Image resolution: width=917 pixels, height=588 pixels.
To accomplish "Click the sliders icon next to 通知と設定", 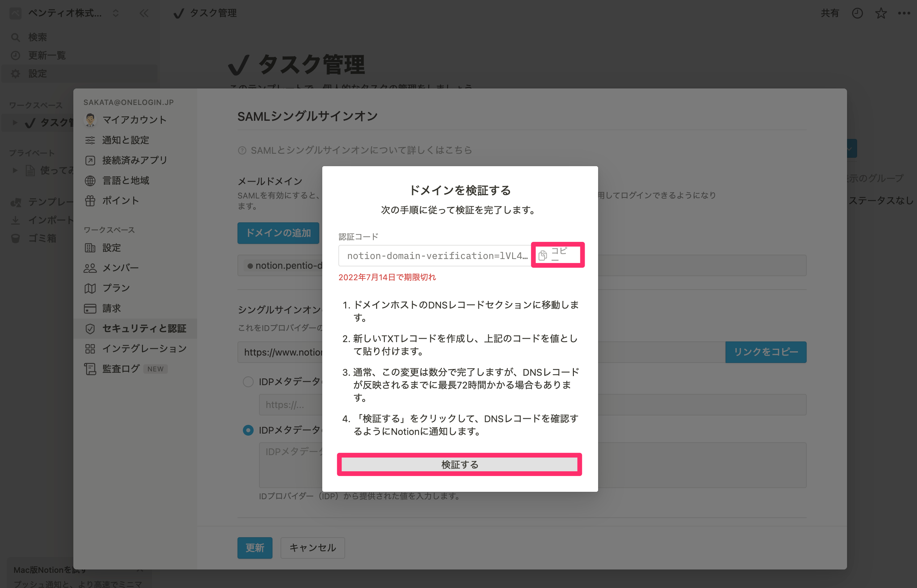I will (90, 140).
